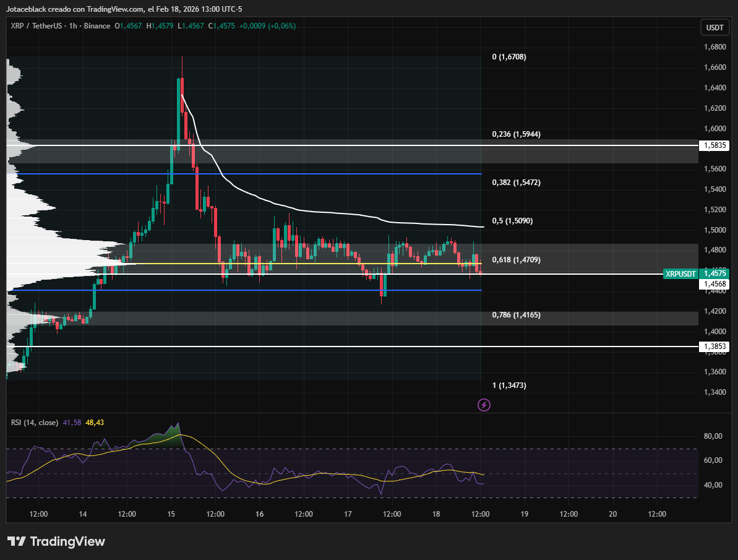Click the Jotaceblack TradingView.com caption text
This screenshot has width=738, height=560.
click(124, 9)
